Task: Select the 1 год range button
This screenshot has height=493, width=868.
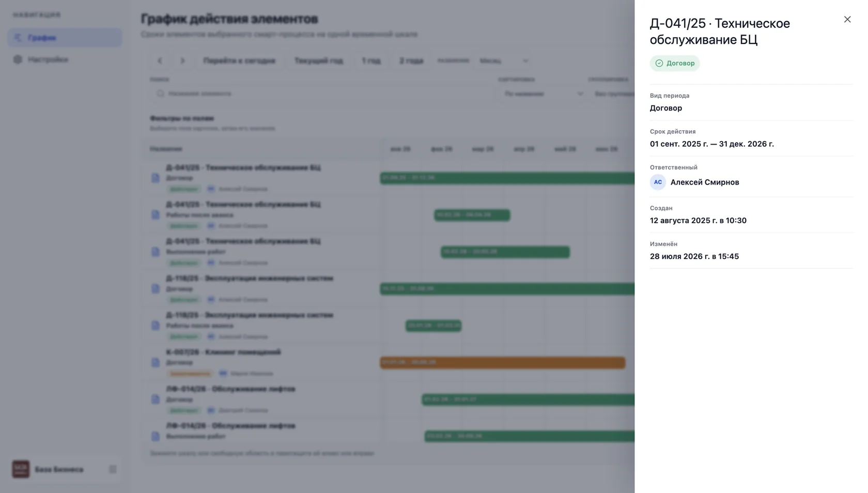Action: [x=371, y=60]
